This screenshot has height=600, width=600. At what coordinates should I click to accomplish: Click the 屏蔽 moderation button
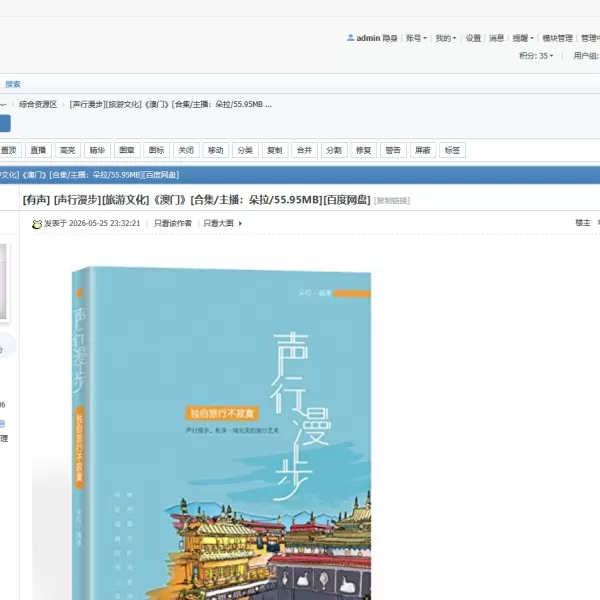click(x=423, y=150)
